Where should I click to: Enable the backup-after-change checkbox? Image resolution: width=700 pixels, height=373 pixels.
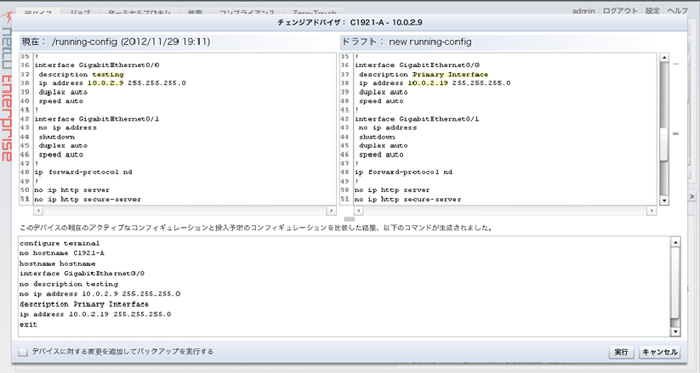(x=23, y=352)
